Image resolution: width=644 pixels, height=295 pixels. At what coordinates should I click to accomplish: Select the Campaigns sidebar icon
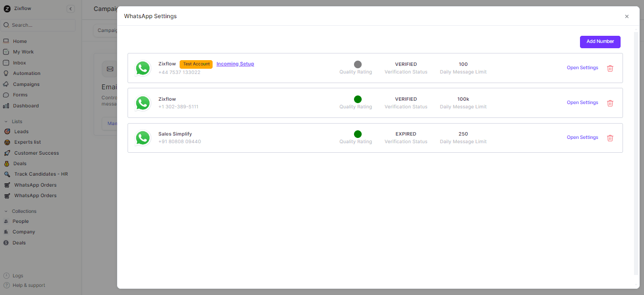[x=6, y=84]
